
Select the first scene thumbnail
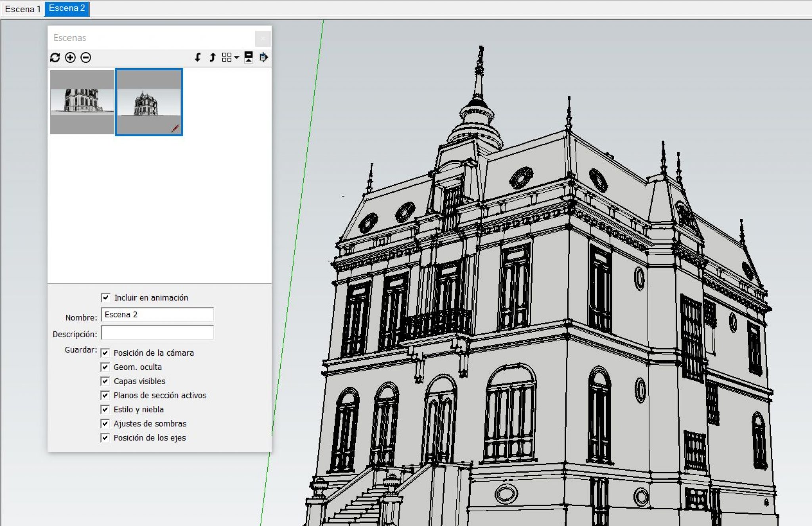tap(82, 102)
